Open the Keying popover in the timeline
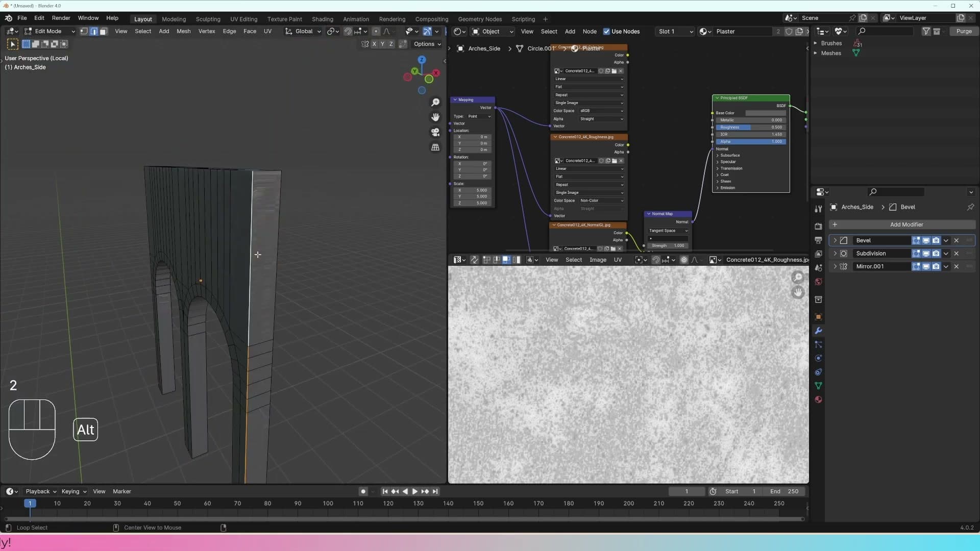 [x=74, y=491]
